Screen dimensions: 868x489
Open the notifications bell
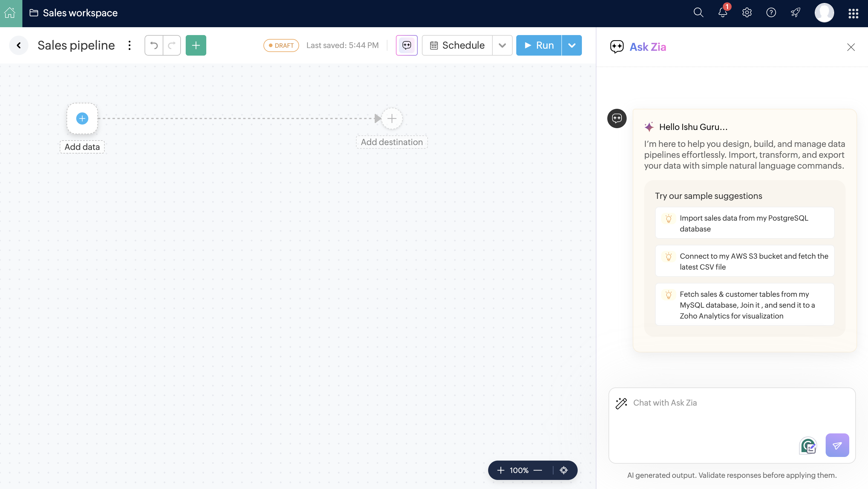723,13
